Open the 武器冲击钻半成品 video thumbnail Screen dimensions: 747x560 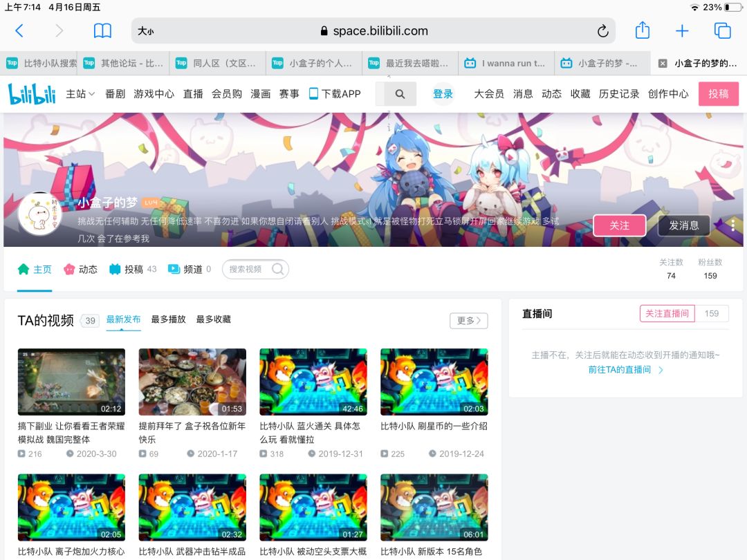(x=192, y=507)
